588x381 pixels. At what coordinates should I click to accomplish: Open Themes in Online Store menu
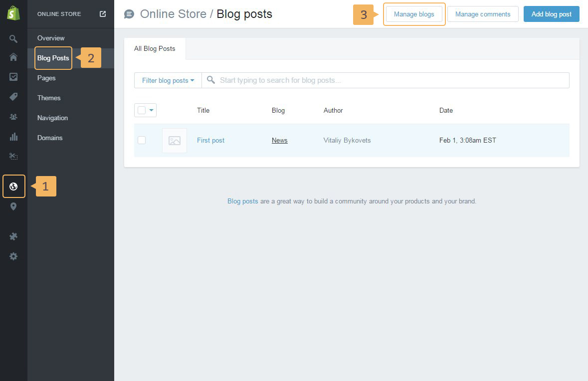pos(49,98)
